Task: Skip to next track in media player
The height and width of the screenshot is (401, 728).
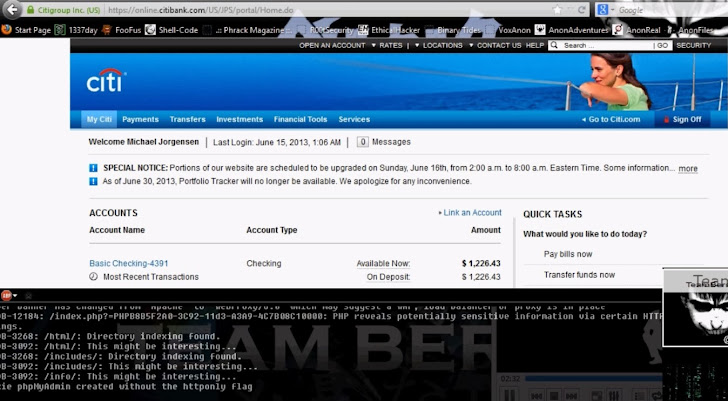Action: click(572, 396)
